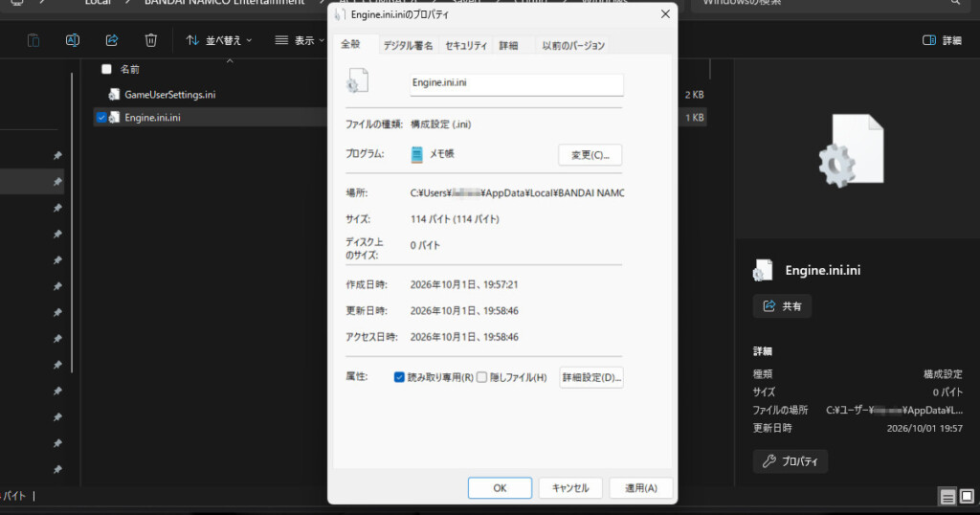Click OK in the properties dialog
This screenshot has height=515, width=980.
[x=500, y=488]
